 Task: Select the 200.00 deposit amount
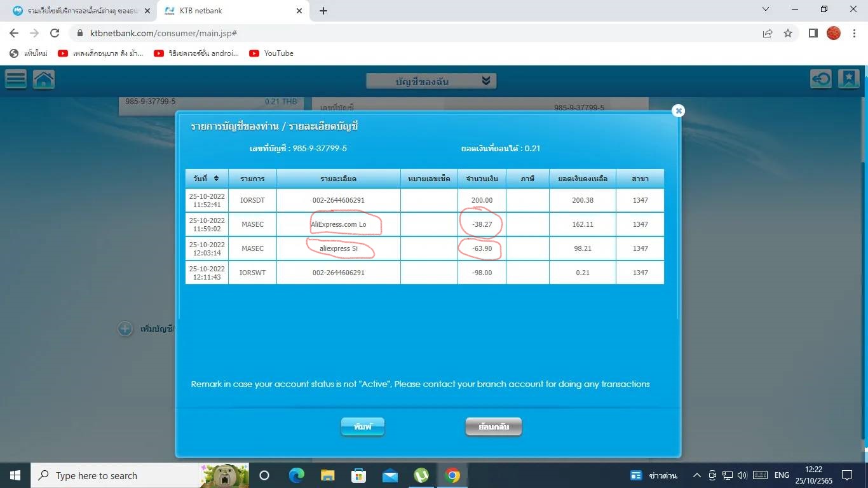pos(482,200)
